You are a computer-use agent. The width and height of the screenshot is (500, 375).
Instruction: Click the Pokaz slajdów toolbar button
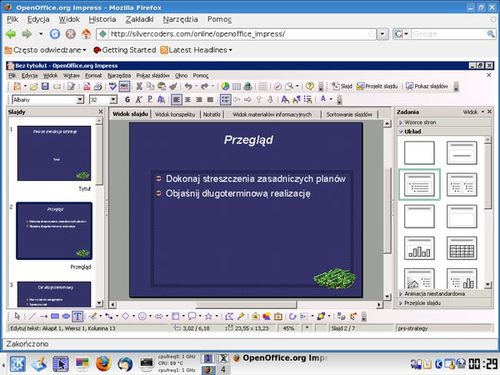point(427,86)
